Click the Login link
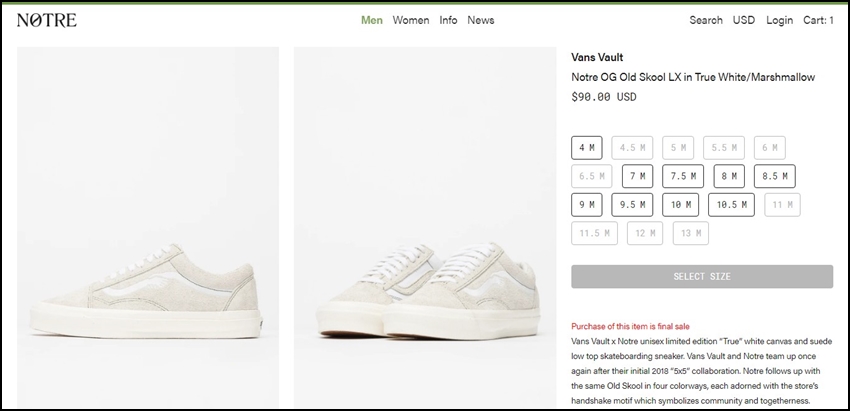 point(780,20)
